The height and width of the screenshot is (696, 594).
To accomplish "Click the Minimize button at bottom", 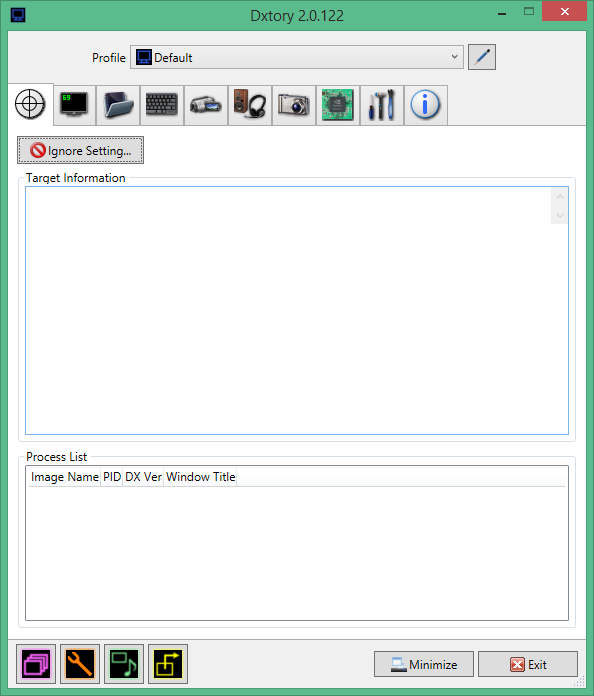I will (x=424, y=664).
